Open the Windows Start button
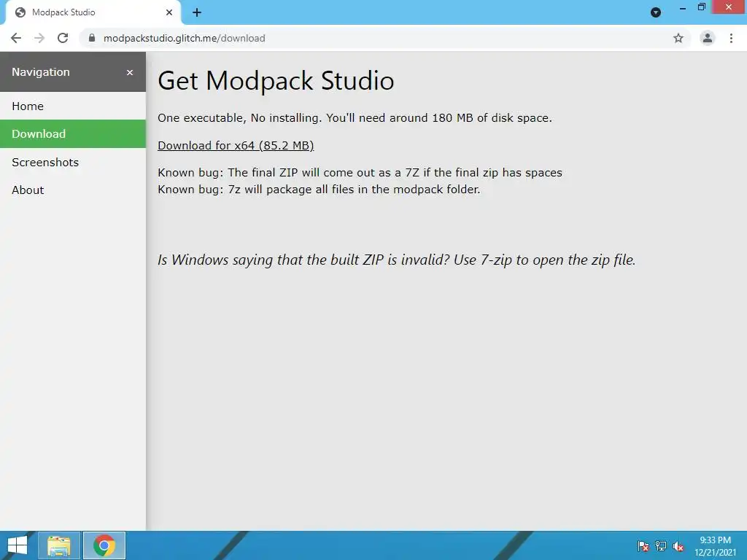The width and height of the screenshot is (747, 560). (x=18, y=545)
